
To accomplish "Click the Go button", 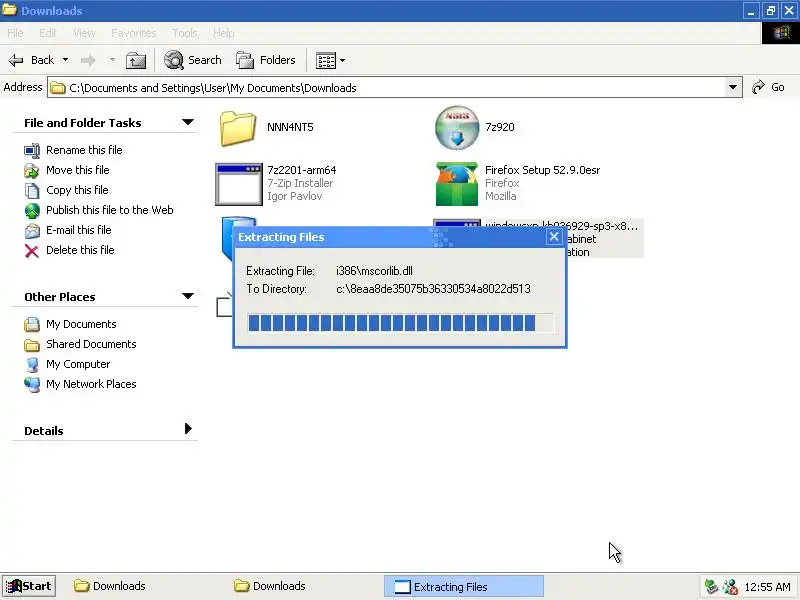I will (768, 87).
